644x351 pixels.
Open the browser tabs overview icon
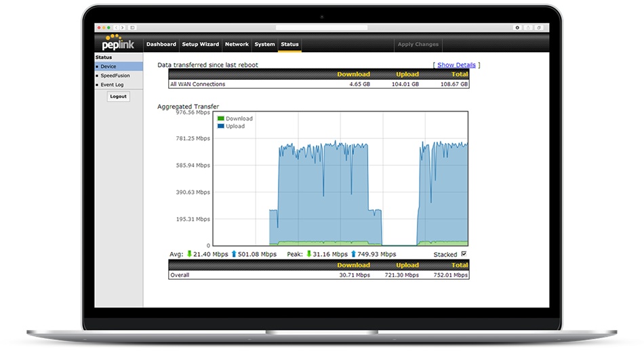[538, 27]
